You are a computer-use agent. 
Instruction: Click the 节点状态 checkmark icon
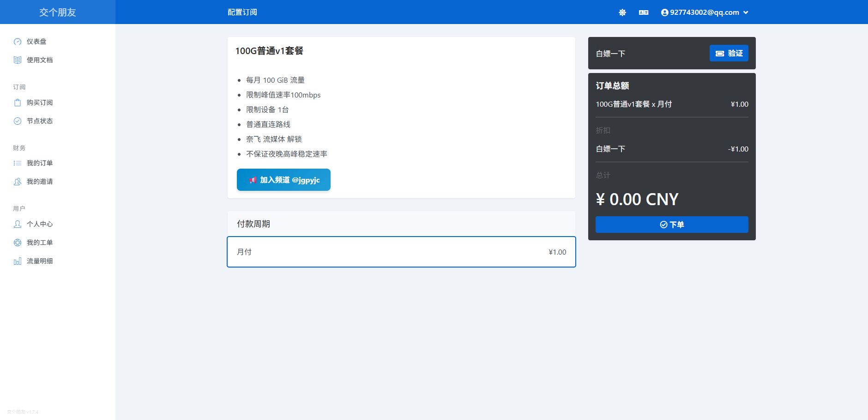pos(18,121)
